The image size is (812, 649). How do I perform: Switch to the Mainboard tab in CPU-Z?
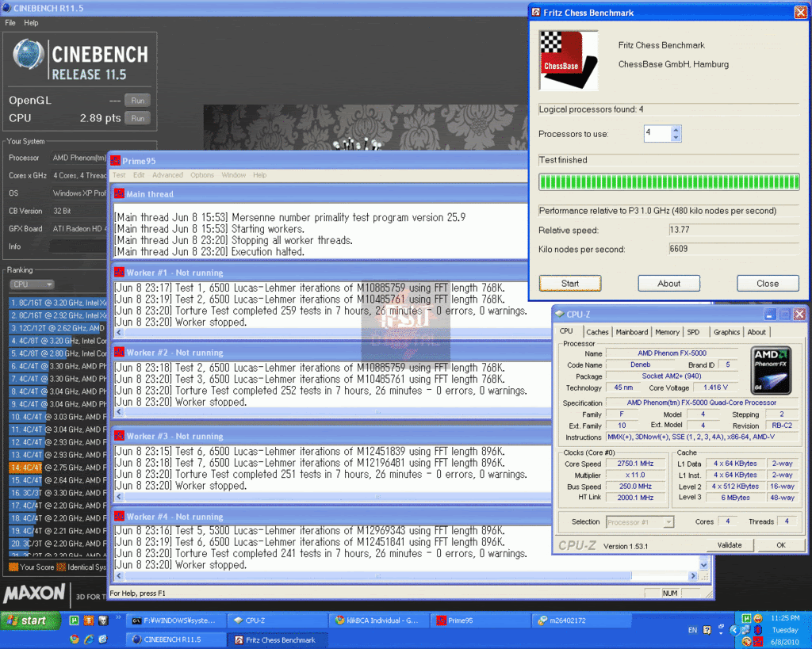click(632, 332)
